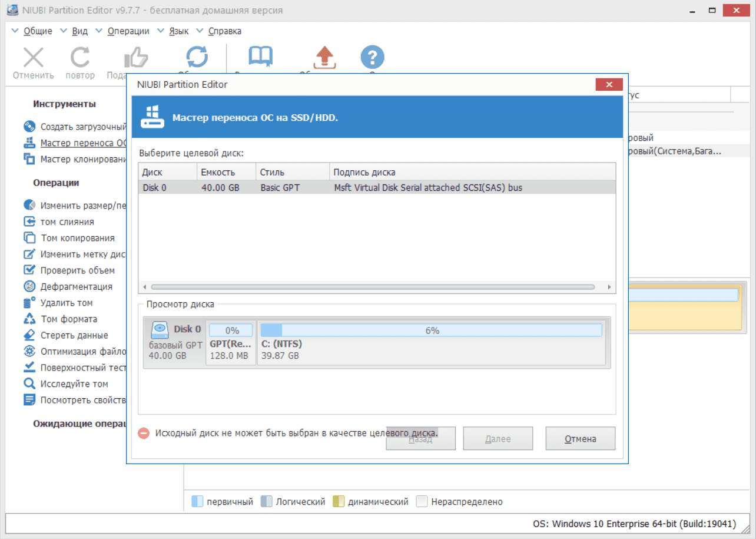The width and height of the screenshot is (756, 539).
Task: Open the Язык menu
Action: point(178,31)
